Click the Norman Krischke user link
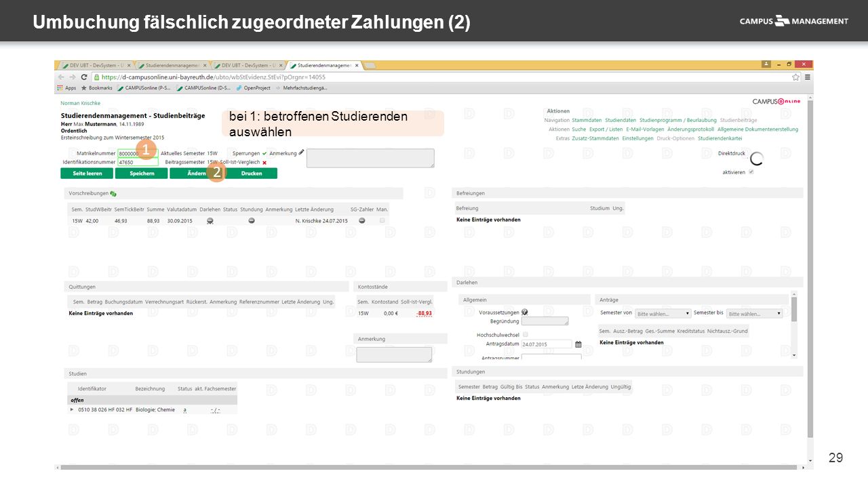The height and width of the screenshot is (488, 868). pos(80,103)
